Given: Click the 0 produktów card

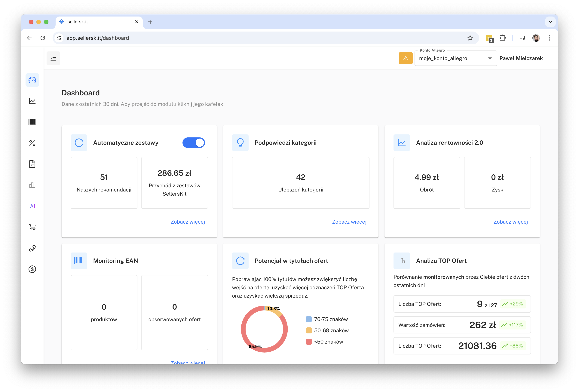Looking at the screenshot, I should click(x=104, y=313).
